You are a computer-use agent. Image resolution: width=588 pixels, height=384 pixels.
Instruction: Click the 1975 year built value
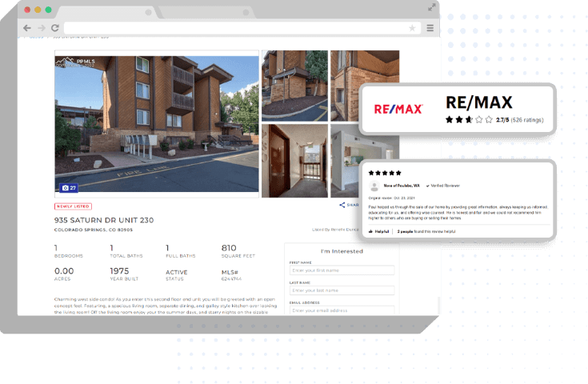coord(119,270)
